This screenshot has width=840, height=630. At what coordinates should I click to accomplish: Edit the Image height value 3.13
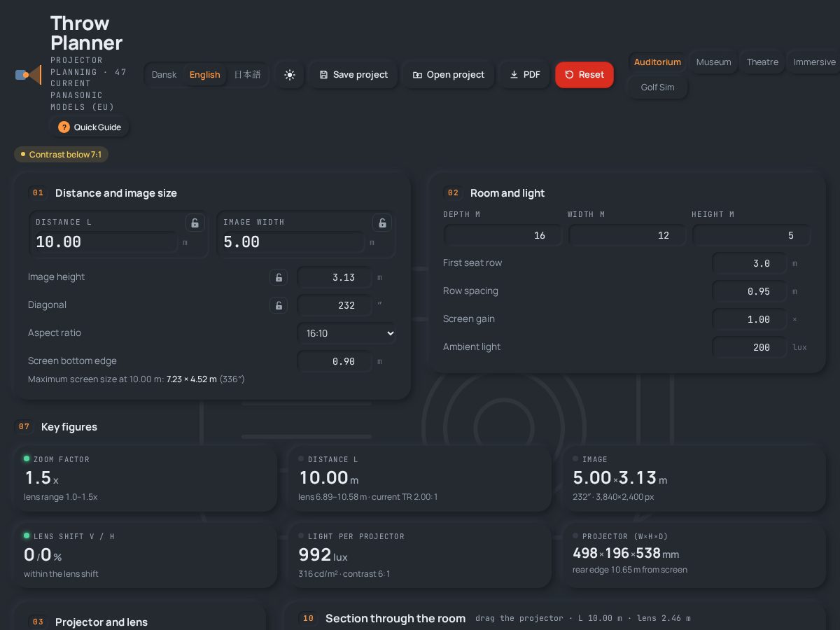pyautogui.click(x=335, y=277)
